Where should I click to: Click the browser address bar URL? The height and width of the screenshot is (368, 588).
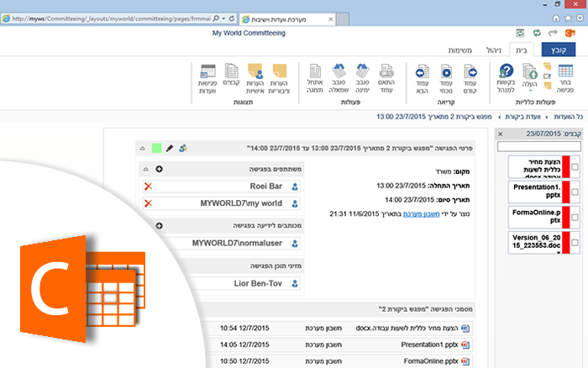111,18
